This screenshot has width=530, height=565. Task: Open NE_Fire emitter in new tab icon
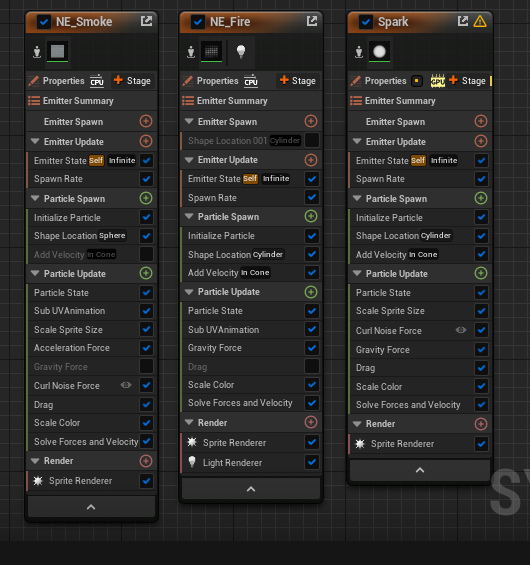coord(312,21)
